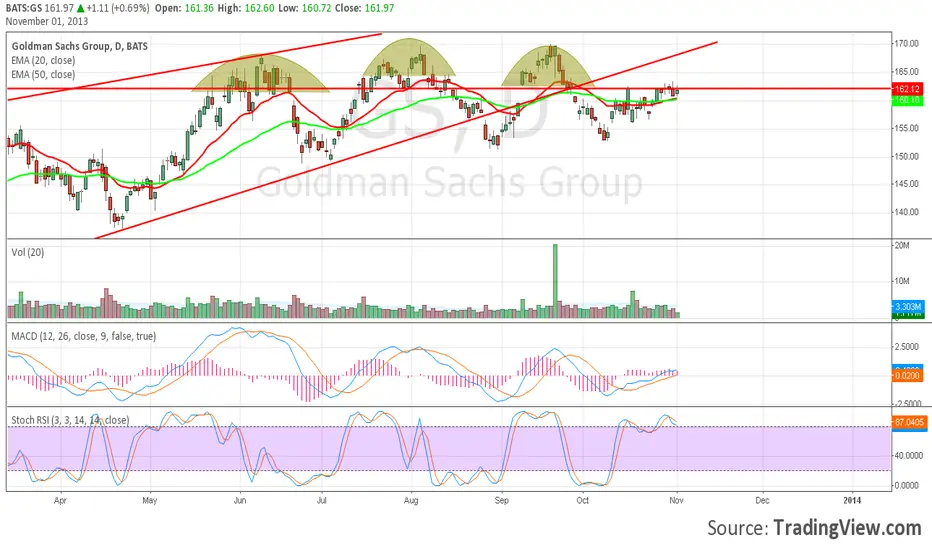The width and height of the screenshot is (932, 550).
Task: Select the EMA (50, close) indicator label
Action: (43, 75)
